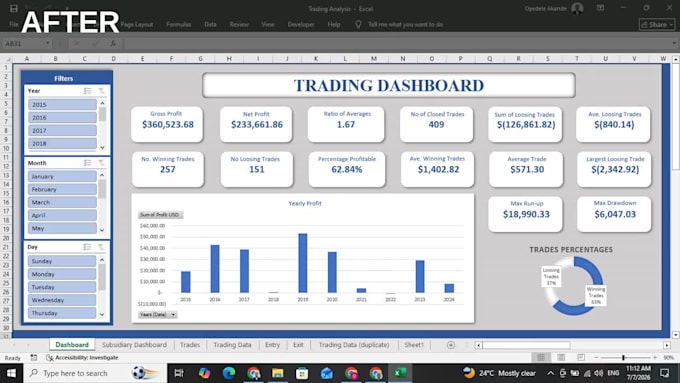Toggle multi-select in the Month slicer
The width and height of the screenshot is (680, 383).
click(x=88, y=163)
